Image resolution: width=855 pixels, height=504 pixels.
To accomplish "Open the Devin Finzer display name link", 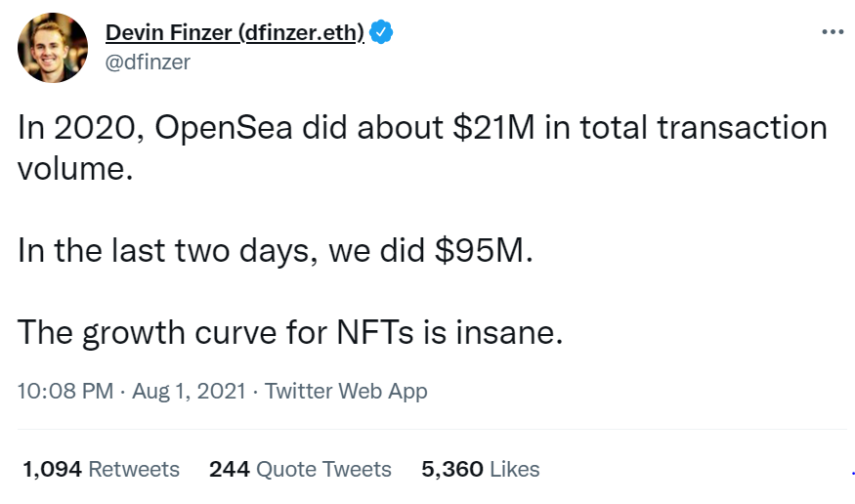I will (x=235, y=32).
